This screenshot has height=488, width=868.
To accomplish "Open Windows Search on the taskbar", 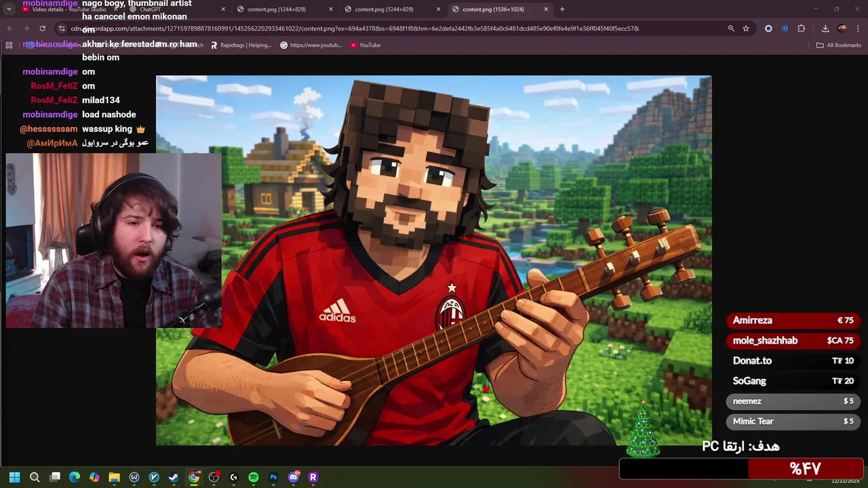I will coord(35,477).
